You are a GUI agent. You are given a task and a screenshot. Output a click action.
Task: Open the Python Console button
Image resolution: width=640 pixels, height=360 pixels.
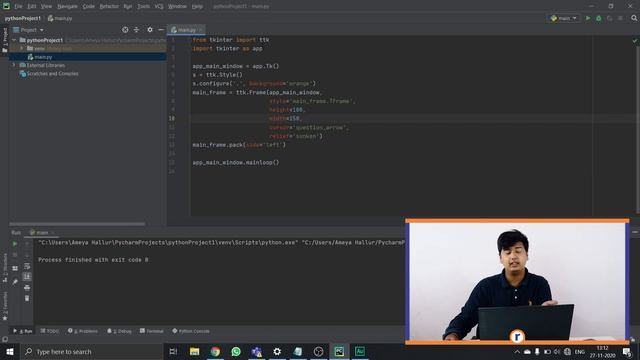pyautogui.click(x=191, y=331)
